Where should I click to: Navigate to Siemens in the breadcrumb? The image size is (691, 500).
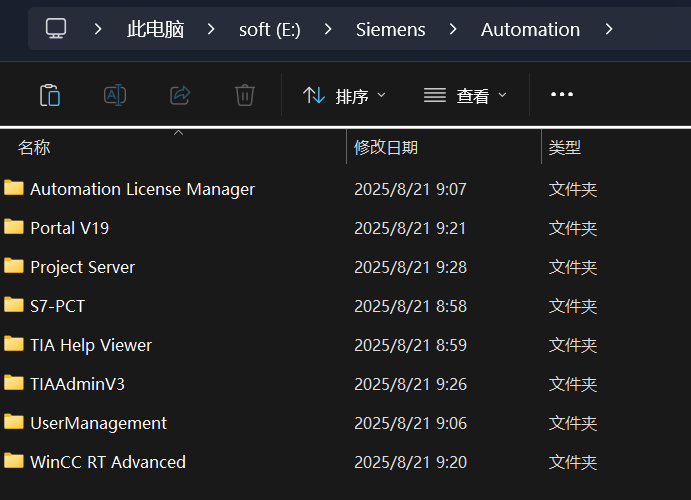390,29
